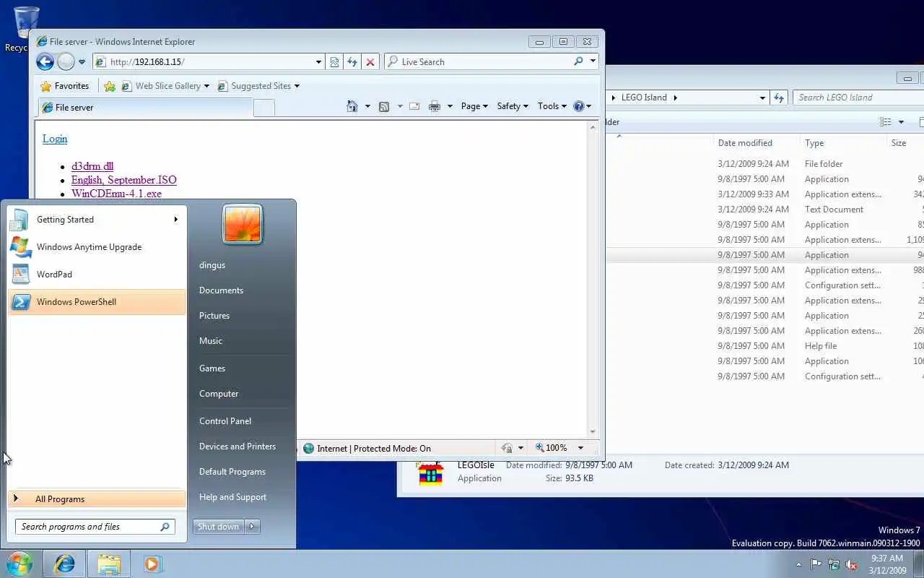
Task: Click the Explorer Refresh icon beside LEGO Island path
Action: 779,98
